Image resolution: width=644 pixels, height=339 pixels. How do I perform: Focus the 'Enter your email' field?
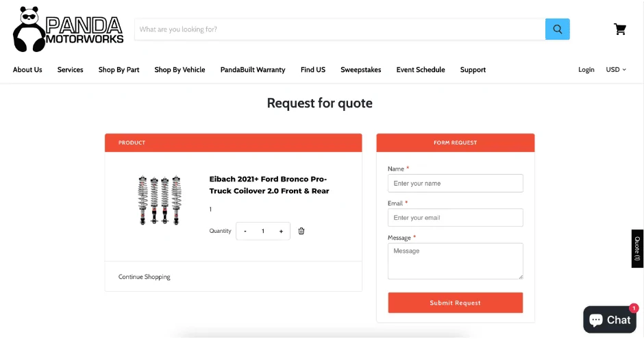click(456, 218)
